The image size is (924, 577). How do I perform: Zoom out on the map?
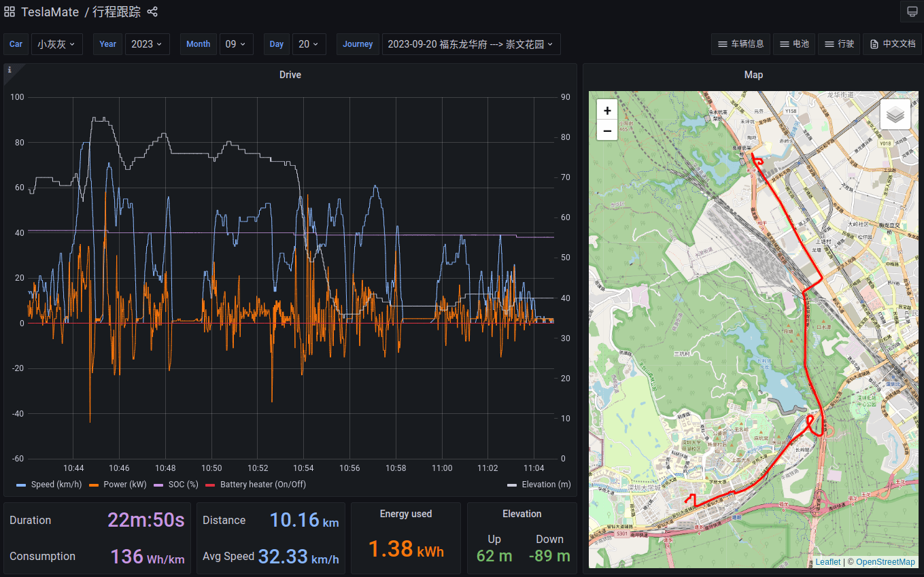tap(606, 130)
